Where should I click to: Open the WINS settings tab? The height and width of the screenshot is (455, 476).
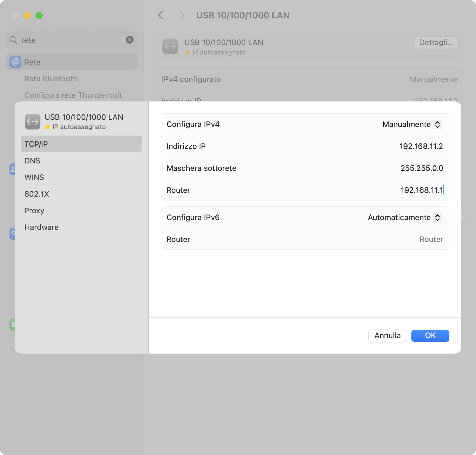34,177
